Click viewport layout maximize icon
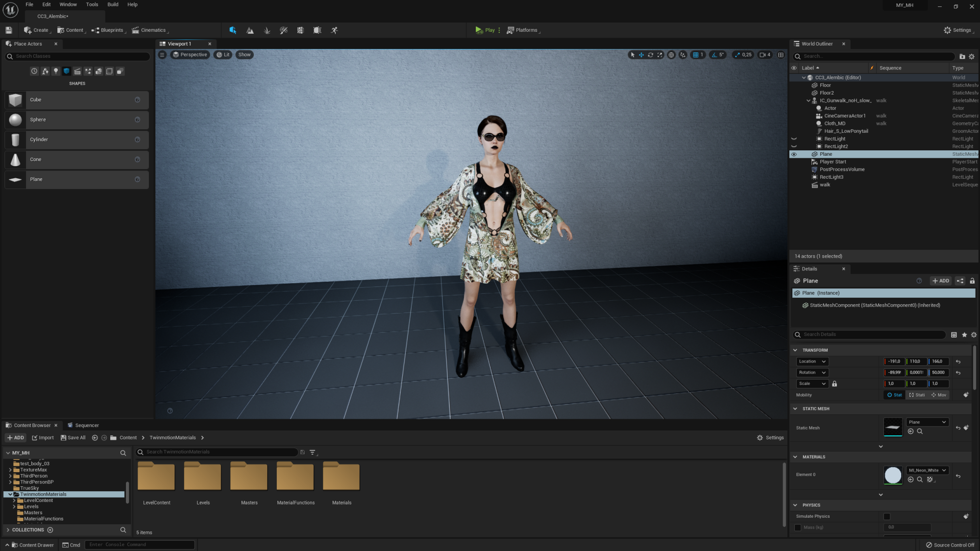This screenshot has height=551, width=980. tap(781, 55)
